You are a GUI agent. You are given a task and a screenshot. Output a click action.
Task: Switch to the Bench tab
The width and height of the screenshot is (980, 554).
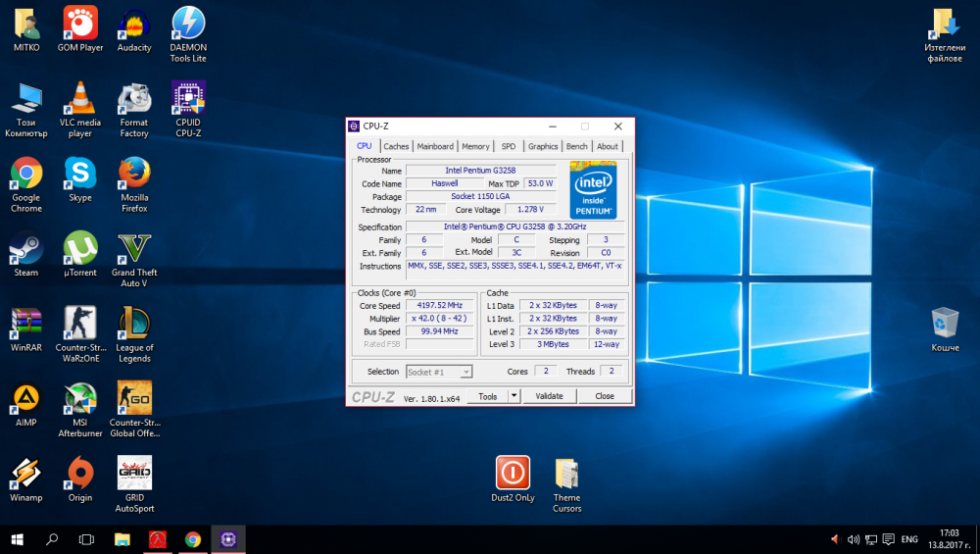[x=576, y=146]
